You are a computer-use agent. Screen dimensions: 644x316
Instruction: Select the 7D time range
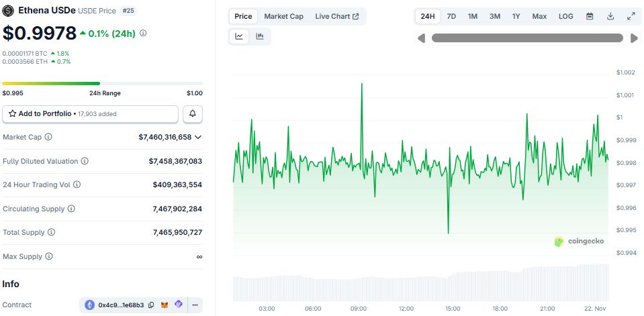(x=451, y=16)
